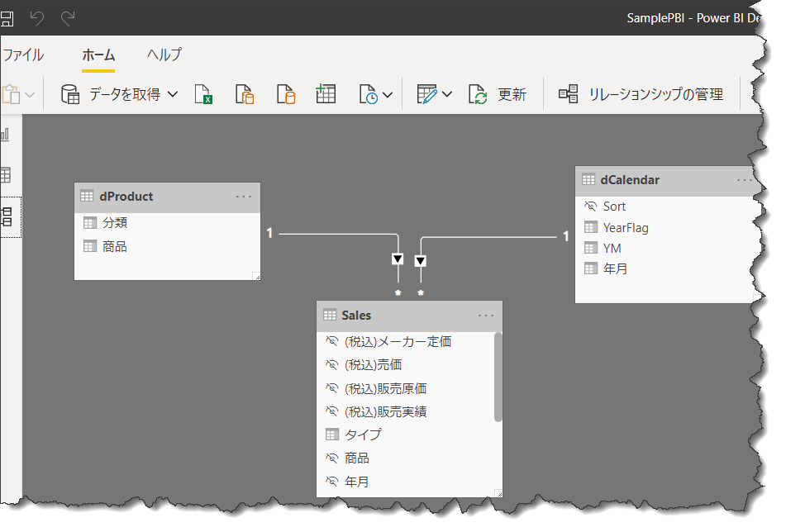Image resolution: width=786 pixels, height=532 pixels.
Task: Click the Paste clipboard icon
Action: coord(11,94)
